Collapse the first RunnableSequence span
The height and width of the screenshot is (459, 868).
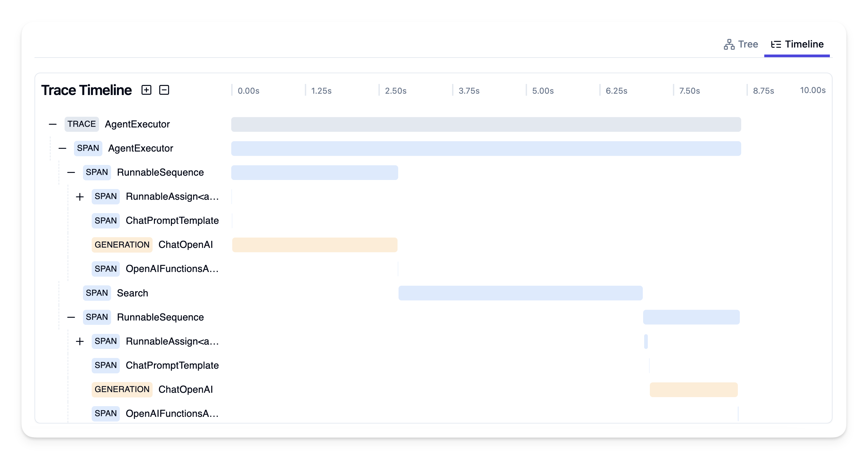71,172
